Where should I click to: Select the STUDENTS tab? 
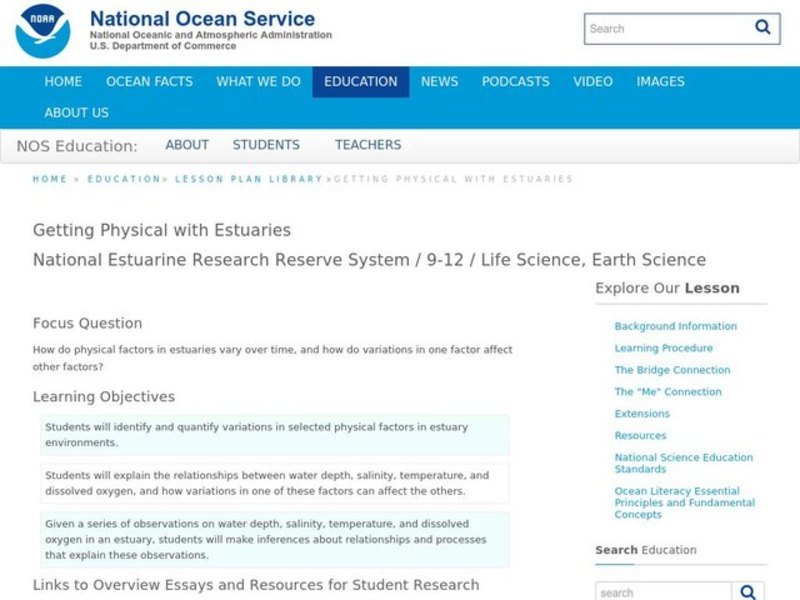266,144
